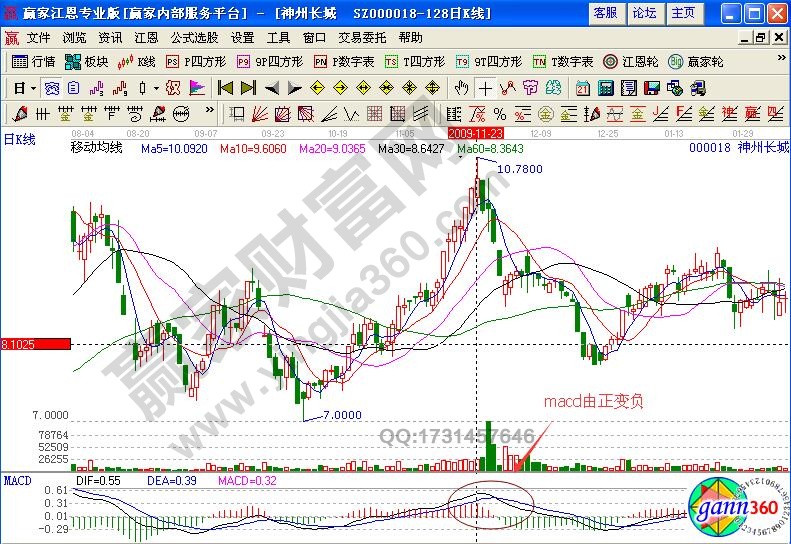Switch to K线 candlestick chart
Screen dimensions: 791x544
(x=138, y=61)
